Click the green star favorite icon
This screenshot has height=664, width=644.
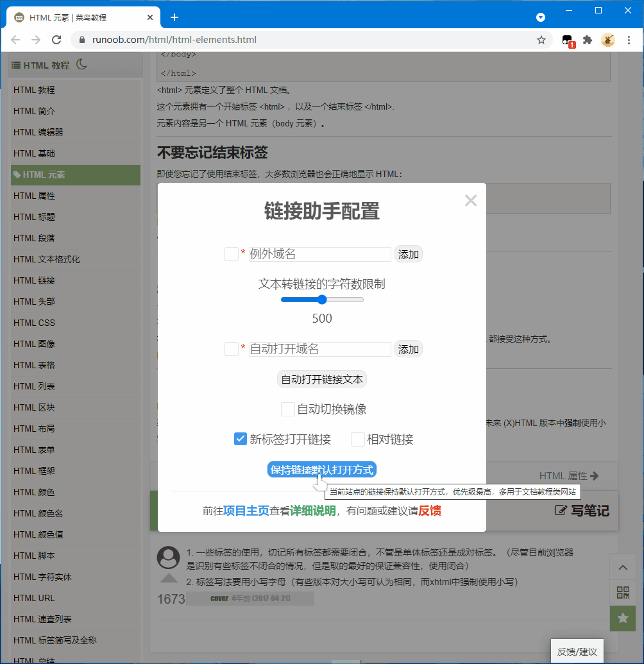[x=622, y=618]
